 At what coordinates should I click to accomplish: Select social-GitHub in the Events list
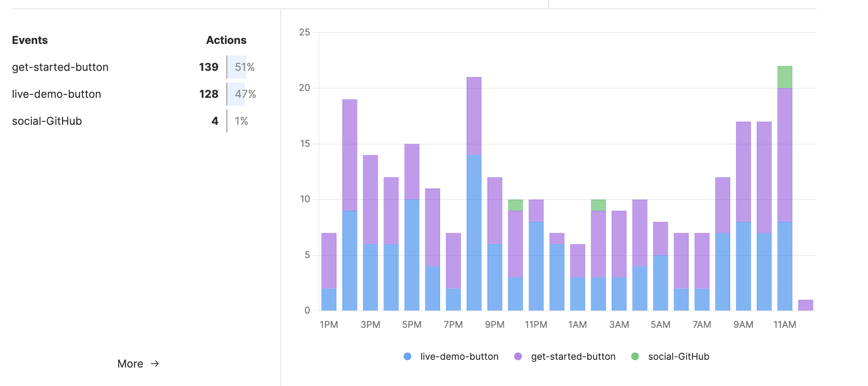47,121
